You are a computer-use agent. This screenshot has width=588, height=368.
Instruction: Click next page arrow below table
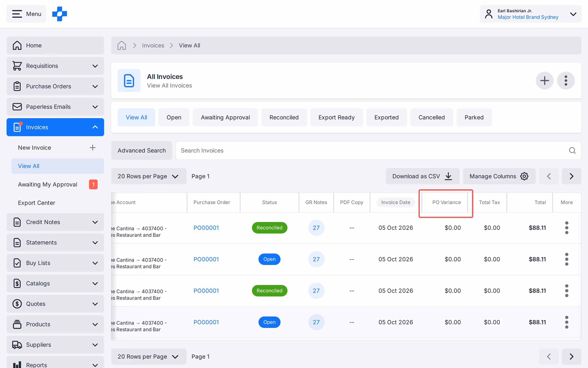[x=571, y=356]
